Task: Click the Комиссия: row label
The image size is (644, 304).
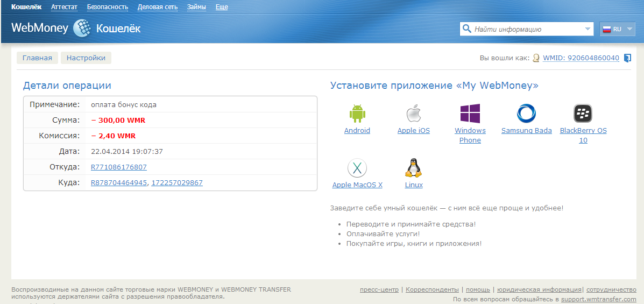Action: (60, 136)
